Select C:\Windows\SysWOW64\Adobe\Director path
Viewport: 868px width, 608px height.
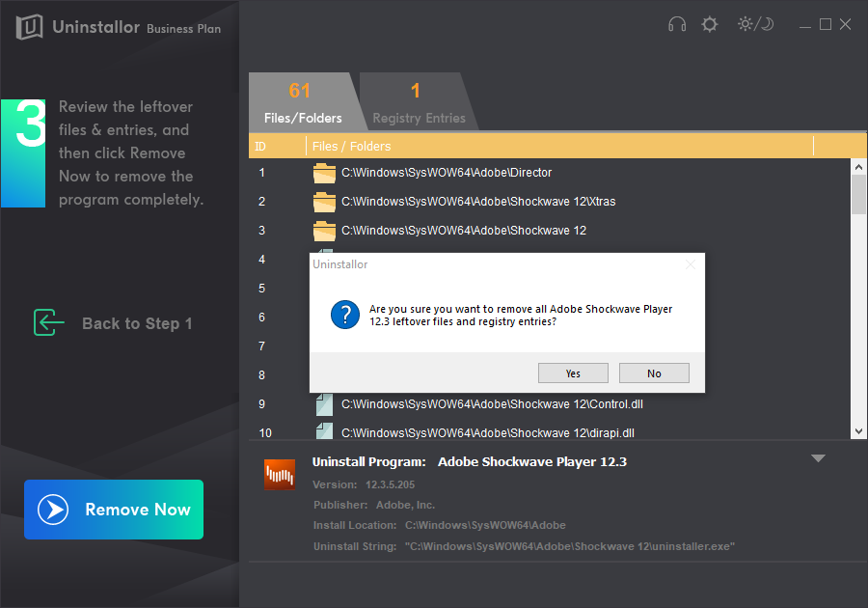[x=447, y=173]
